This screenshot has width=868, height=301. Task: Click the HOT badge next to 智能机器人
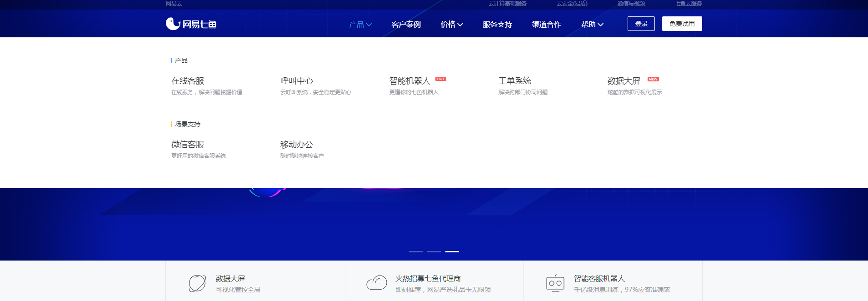click(x=441, y=79)
